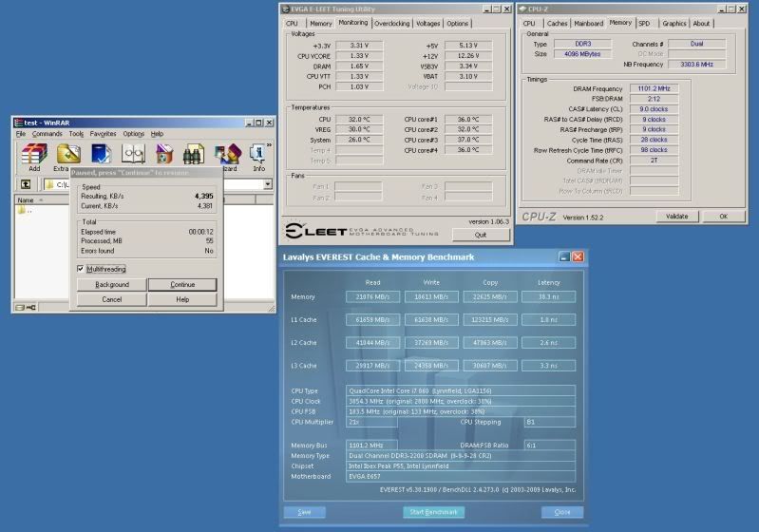Image resolution: width=759 pixels, height=532 pixels.
Task: Click Cancel in the benchmark dialog
Action: coord(112,299)
